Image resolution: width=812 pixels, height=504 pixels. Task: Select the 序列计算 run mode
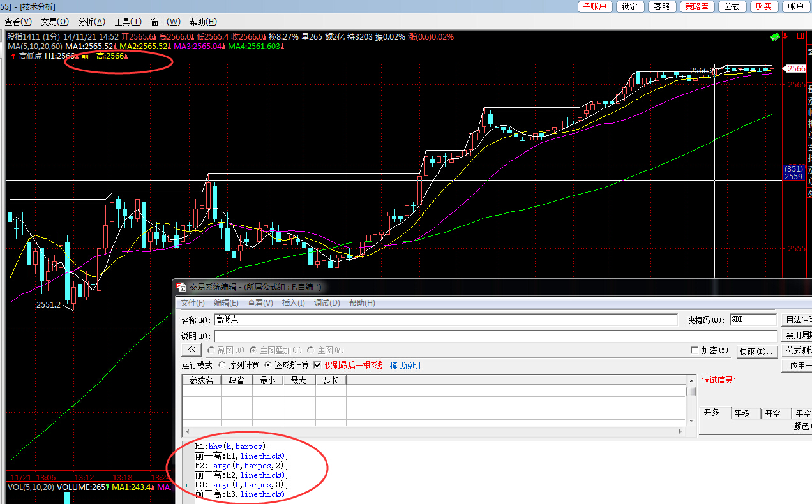click(x=222, y=366)
